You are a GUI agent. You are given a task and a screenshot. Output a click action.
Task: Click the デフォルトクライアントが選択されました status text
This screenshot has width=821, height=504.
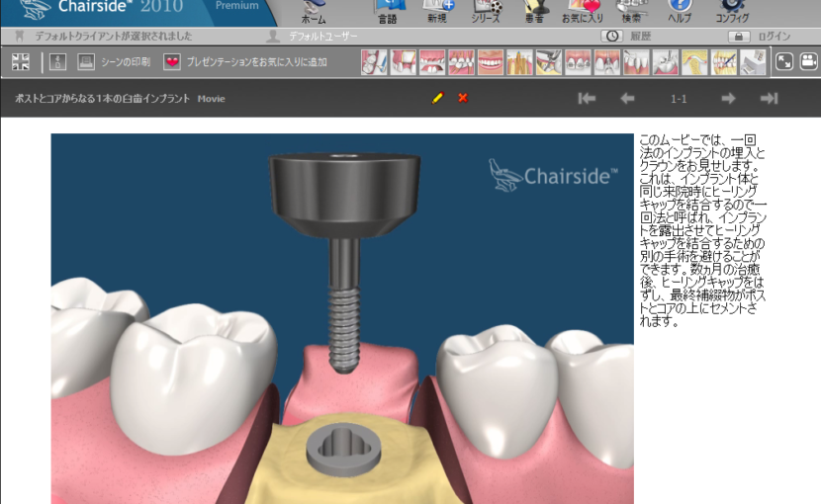[114, 37]
